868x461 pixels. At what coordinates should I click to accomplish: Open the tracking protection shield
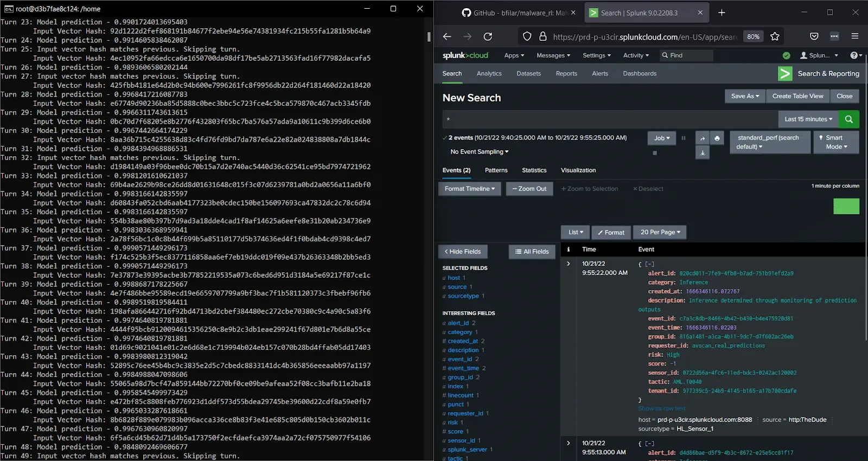click(x=527, y=36)
